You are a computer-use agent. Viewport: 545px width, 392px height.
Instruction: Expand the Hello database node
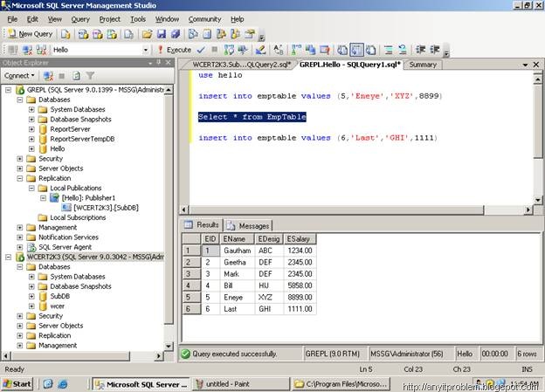click(x=31, y=148)
